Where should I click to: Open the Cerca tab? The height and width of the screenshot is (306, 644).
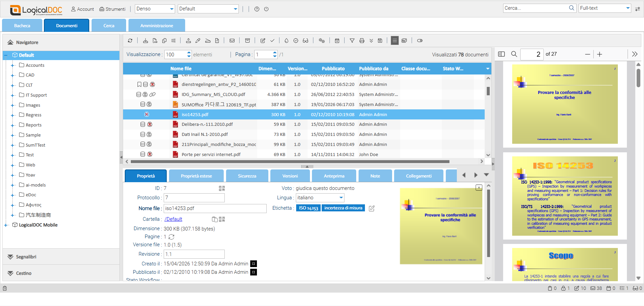click(x=109, y=25)
